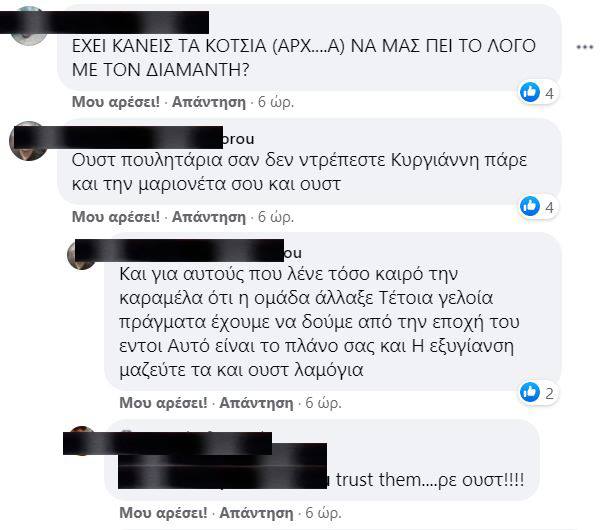Open the avatar beside the καραμέλα reply

pos(82,255)
